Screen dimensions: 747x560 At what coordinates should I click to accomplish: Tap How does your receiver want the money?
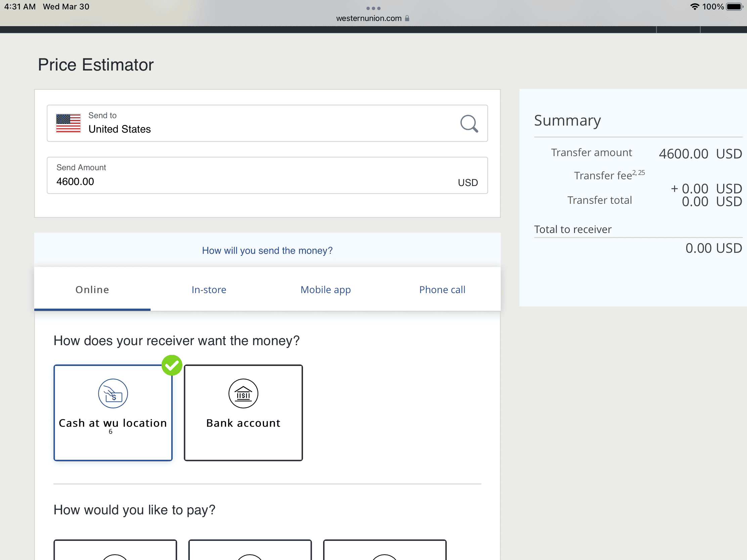point(177,340)
